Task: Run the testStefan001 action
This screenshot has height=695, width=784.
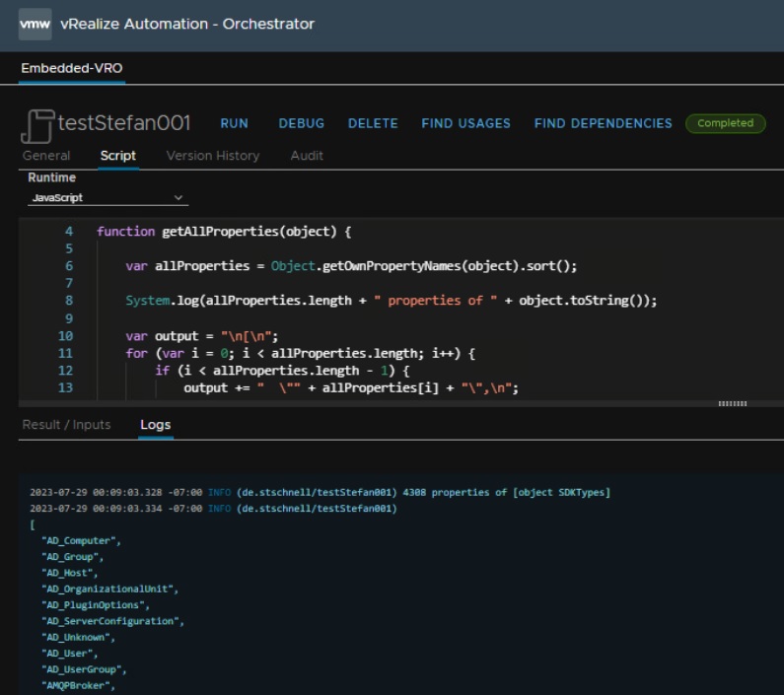Action: [234, 123]
